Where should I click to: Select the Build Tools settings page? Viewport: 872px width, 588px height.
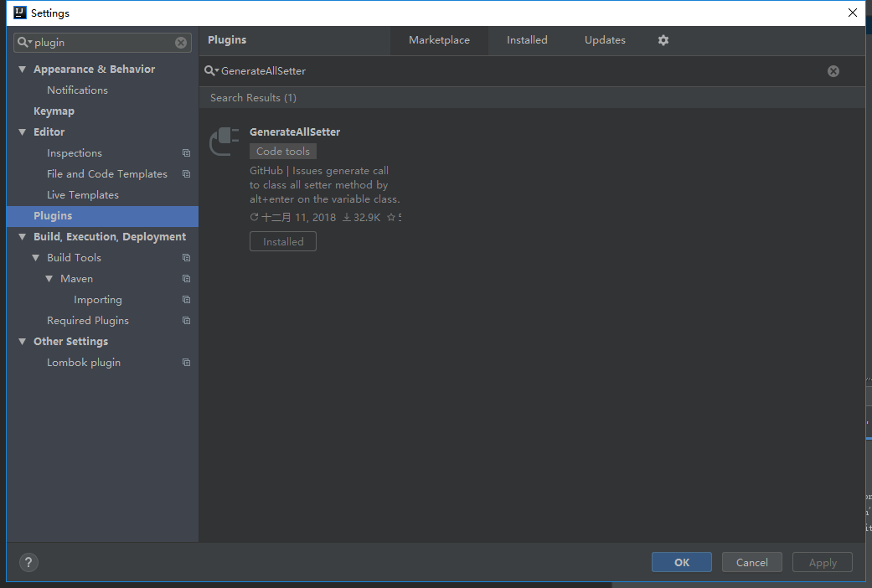74,257
